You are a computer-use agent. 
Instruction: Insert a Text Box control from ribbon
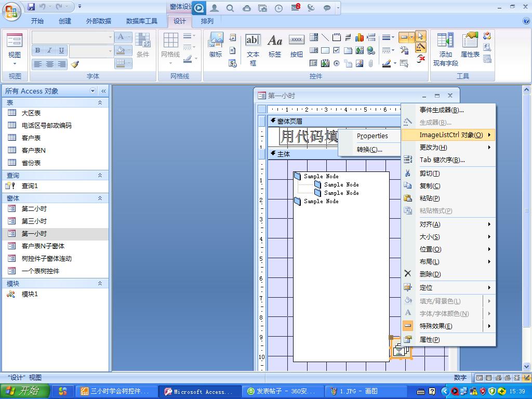[x=252, y=46]
